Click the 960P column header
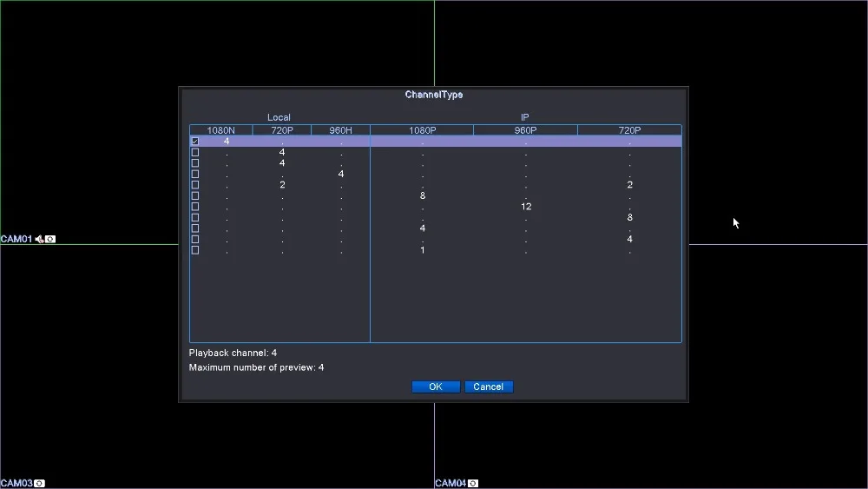 (x=525, y=130)
